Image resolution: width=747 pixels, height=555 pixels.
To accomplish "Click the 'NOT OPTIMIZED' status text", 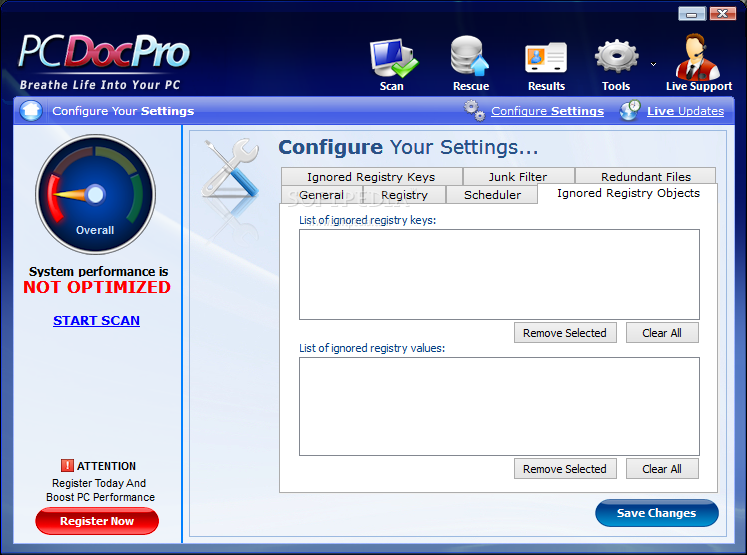I will pos(97,287).
